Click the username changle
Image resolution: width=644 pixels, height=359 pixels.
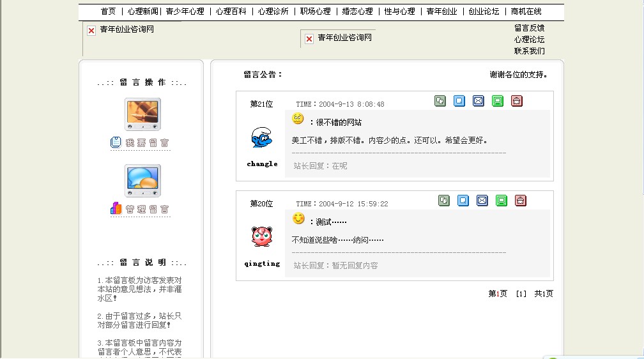click(x=262, y=164)
